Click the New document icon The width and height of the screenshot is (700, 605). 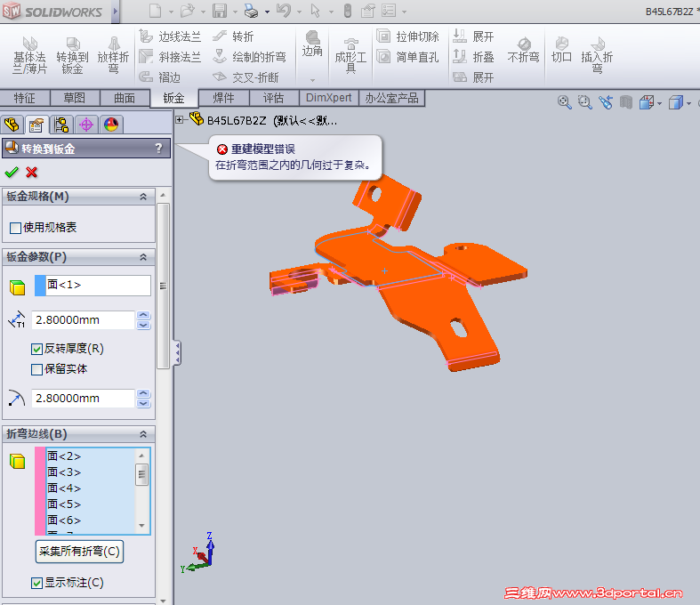(155, 11)
